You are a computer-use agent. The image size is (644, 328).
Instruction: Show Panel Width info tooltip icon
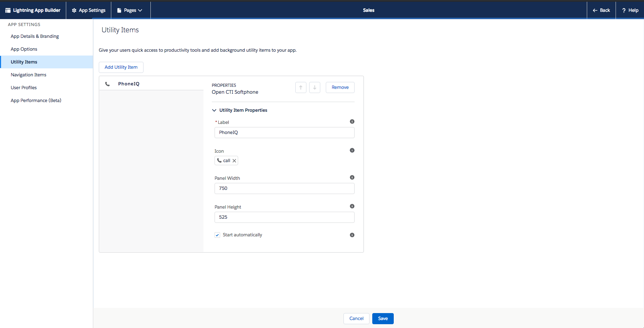[x=352, y=177]
